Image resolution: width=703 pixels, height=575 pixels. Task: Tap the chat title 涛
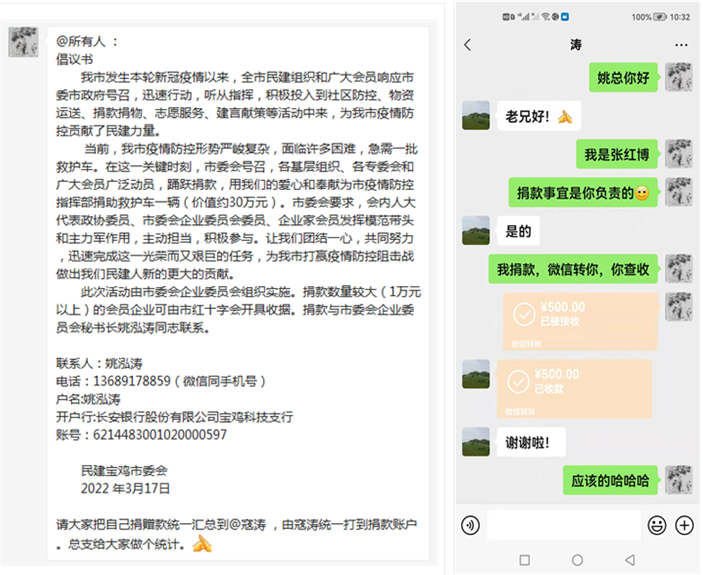pyautogui.click(x=575, y=45)
